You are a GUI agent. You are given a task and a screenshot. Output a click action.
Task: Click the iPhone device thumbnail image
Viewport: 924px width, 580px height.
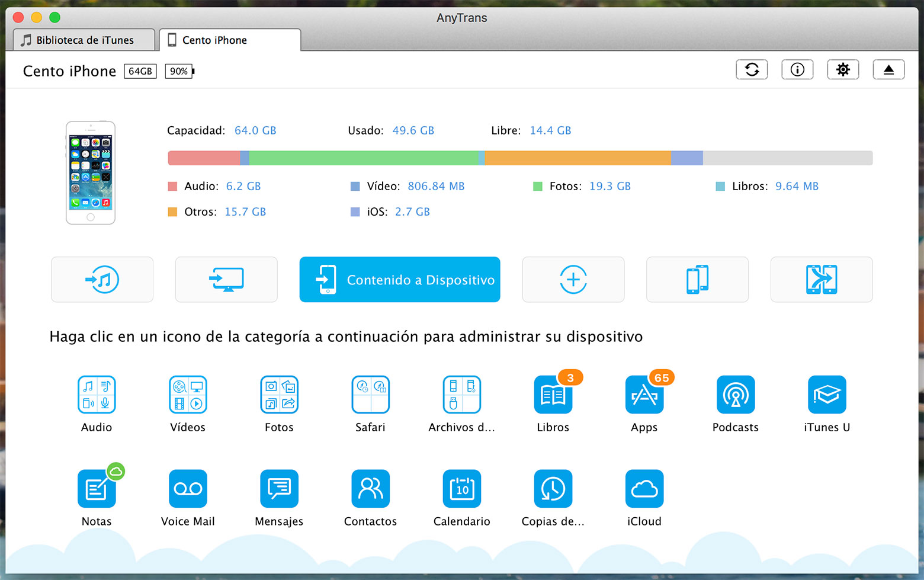(x=91, y=173)
